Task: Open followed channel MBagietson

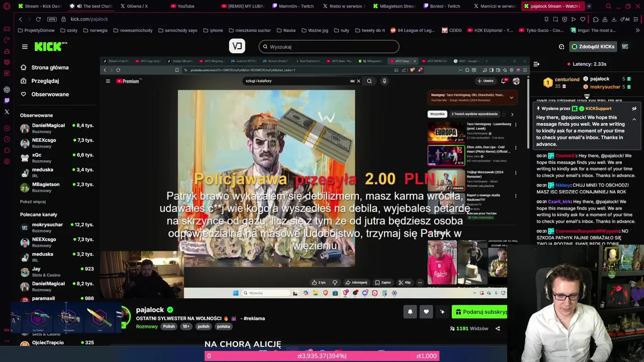Action: 57,187
